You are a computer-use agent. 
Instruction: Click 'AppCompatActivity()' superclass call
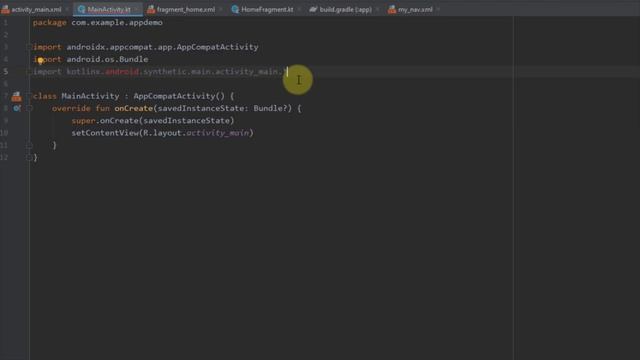click(179, 96)
